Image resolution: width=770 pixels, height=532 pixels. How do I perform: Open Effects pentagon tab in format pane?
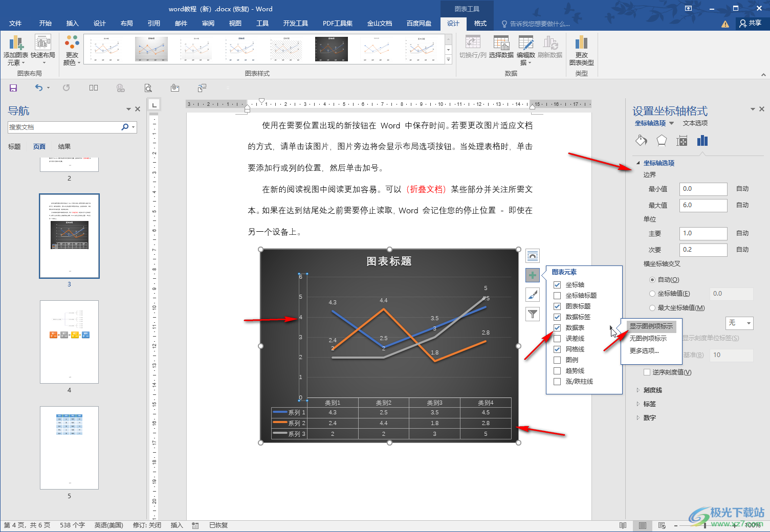(x=662, y=141)
